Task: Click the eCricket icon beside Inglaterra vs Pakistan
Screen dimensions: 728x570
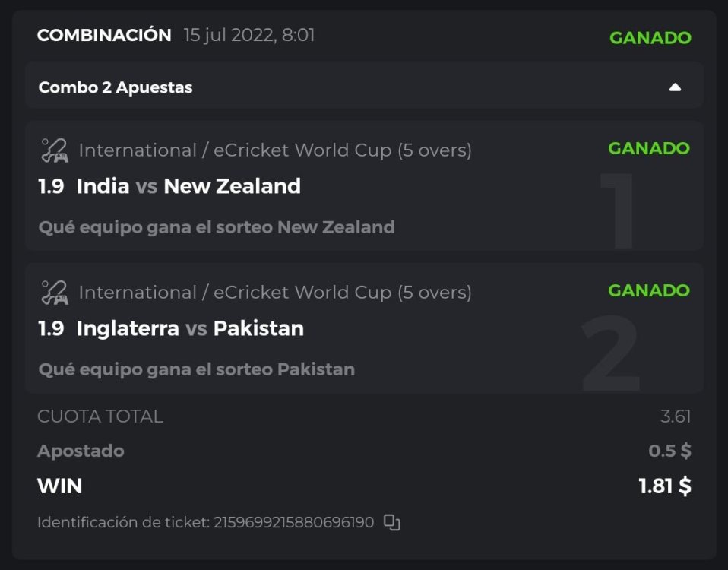Action: [54, 293]
